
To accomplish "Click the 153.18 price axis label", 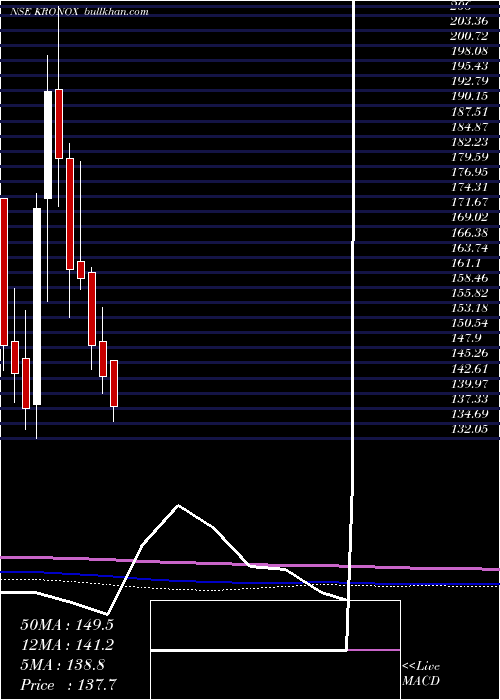I will coord(471,308).
